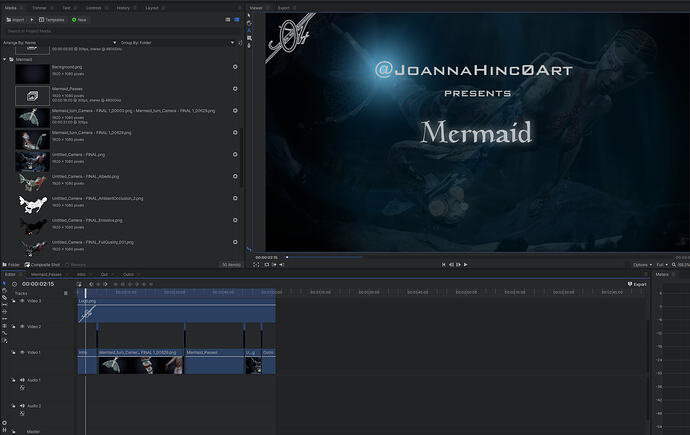Switch to the Trimmer tab
Viewport: 690px width, 435px height.
coord(38,7)
